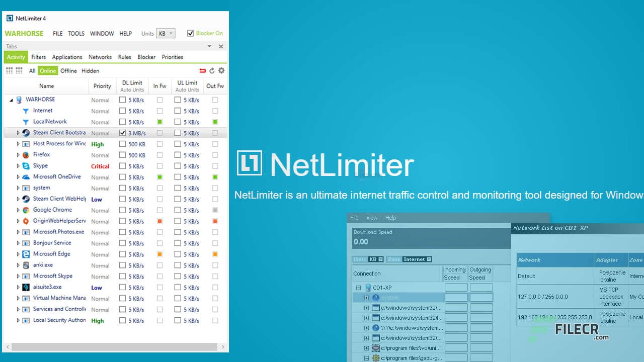Open the View menu of the old window
This screenshot has height=362, width=644.
pos(372,217)
